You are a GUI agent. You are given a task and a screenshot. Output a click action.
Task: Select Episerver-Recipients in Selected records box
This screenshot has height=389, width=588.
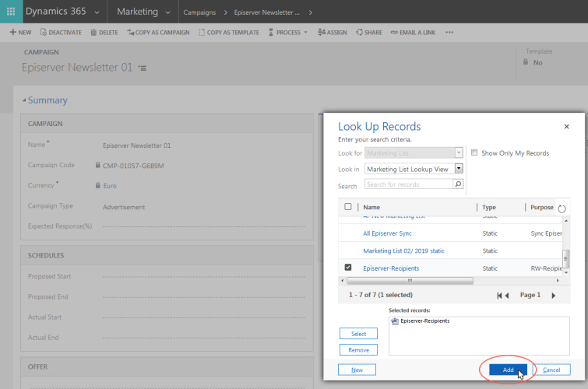coord(420,321)
